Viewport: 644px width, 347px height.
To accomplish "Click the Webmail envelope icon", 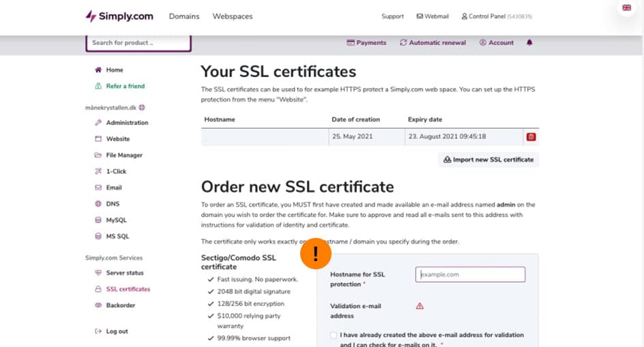I will click(x=420, y=16).
